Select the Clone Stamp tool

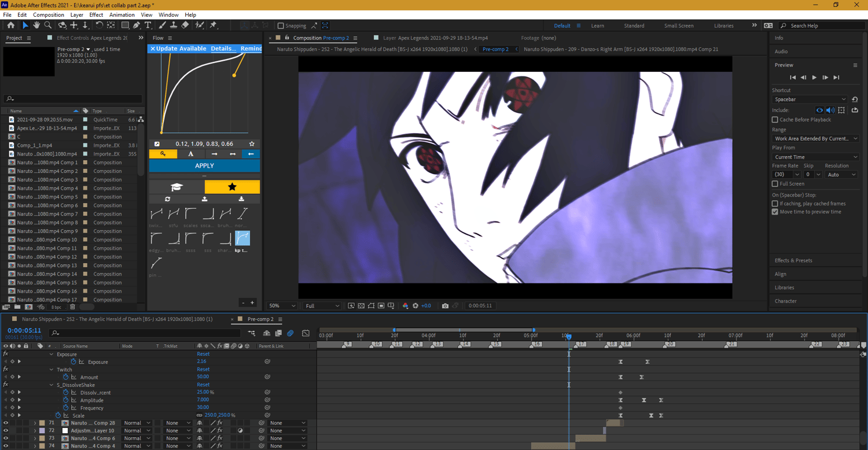173,25
